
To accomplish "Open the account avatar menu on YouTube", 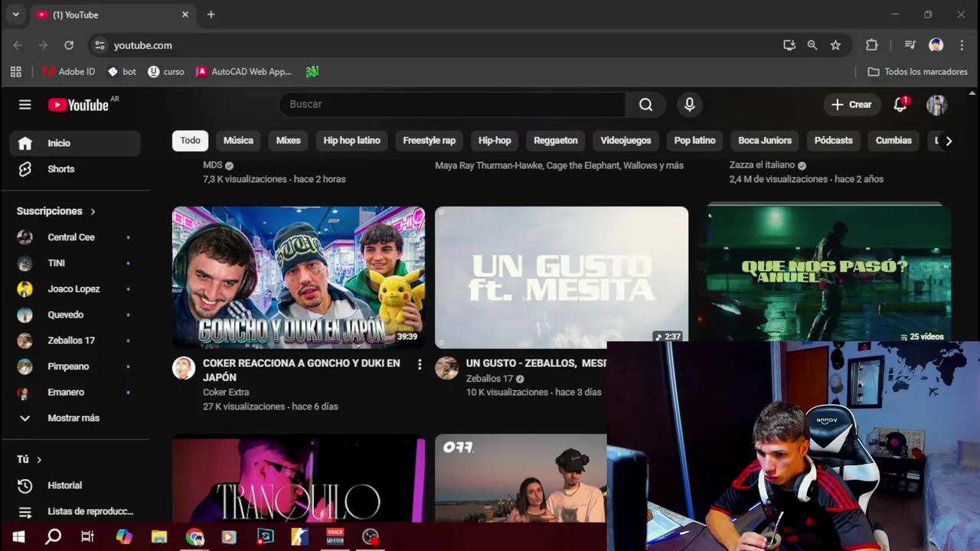I will tap(936, 105).
